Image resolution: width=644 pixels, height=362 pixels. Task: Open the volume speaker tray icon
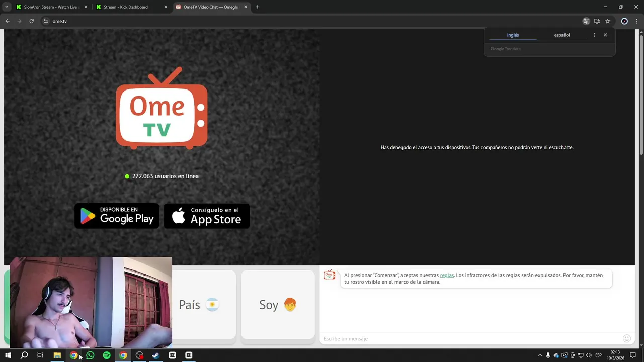[x=589, y=355]
